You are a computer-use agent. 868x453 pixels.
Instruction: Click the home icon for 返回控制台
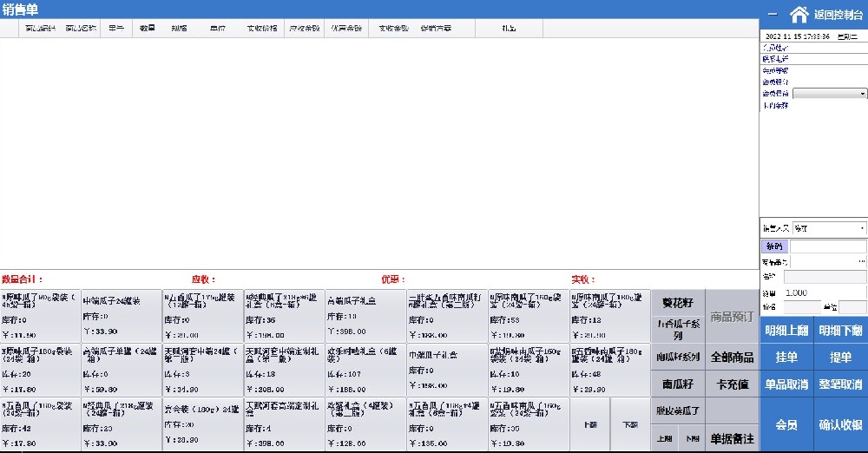tap(799, 14)
